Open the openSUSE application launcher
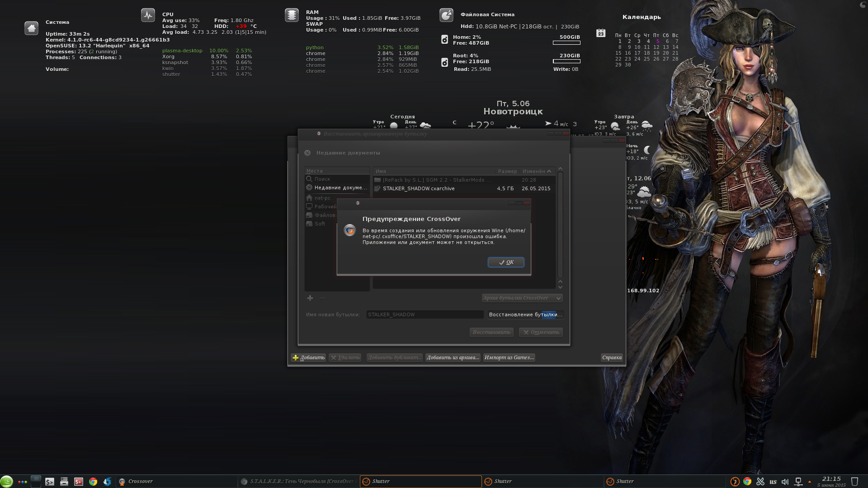The image size is (868, 488). point(7,482)
